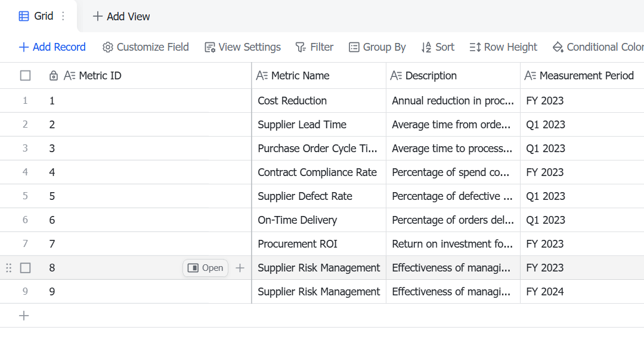This screenshot has width=644, height=358.
Task: Select the Contract Compliance Rate cell
Action: (x=318, y=172)
